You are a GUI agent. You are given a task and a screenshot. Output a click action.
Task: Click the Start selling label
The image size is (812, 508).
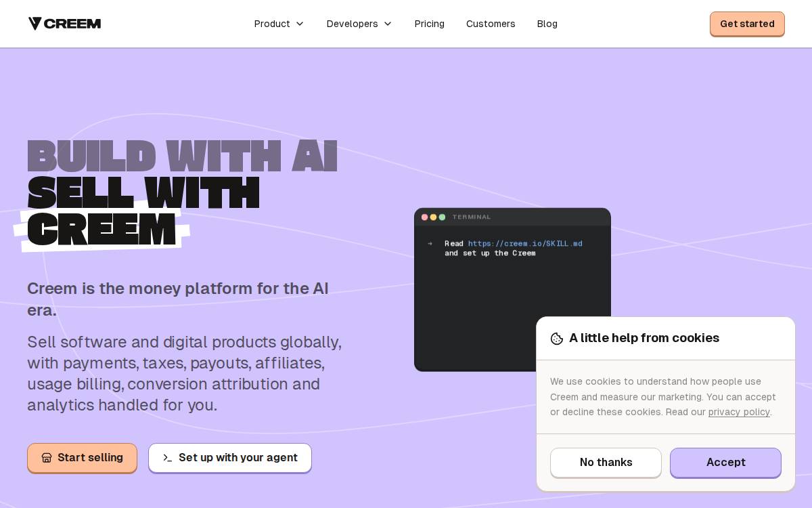coord(90,458)
